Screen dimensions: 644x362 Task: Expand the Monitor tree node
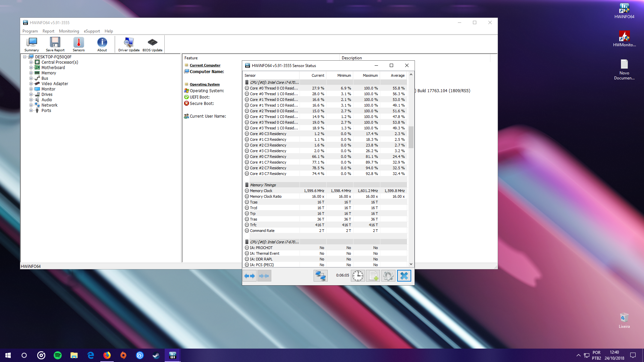pos(31,89)
